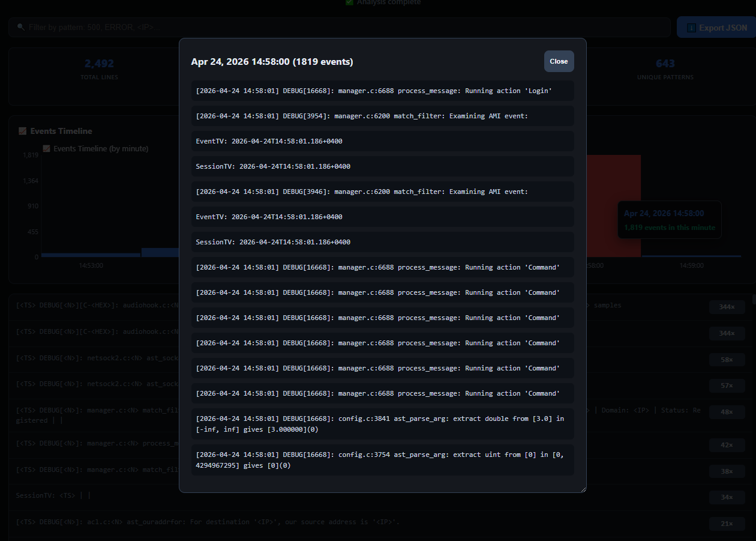This screenshot has height=541, width=756.
Task: Click the config.c:3841 extract double log entry
Action: point(382,424)
